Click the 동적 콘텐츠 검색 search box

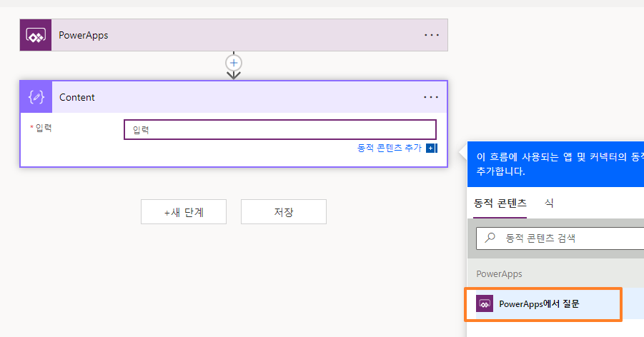(560, 238)
